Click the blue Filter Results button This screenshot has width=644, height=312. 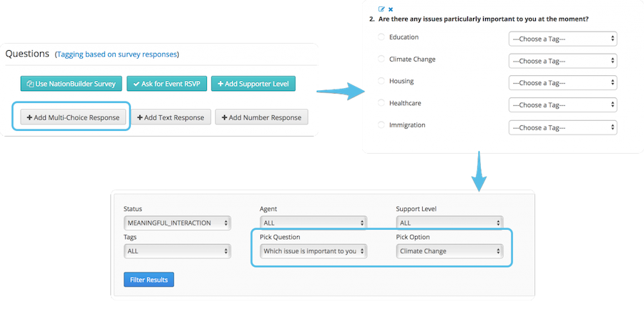pyautogui.click(x=149, y=280)
